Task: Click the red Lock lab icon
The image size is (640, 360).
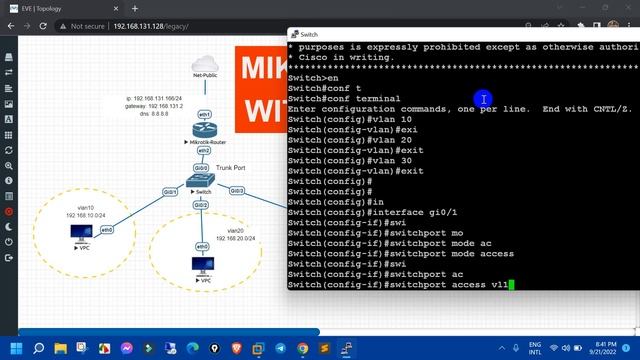Action: coord(9,211)
